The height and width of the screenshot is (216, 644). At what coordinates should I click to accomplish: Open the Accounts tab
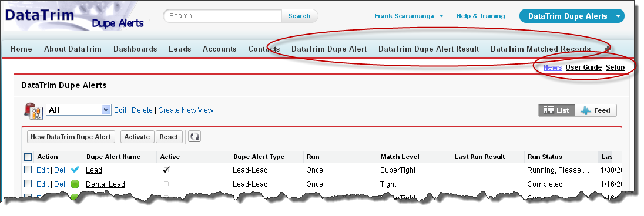click(x=219, y=49)
